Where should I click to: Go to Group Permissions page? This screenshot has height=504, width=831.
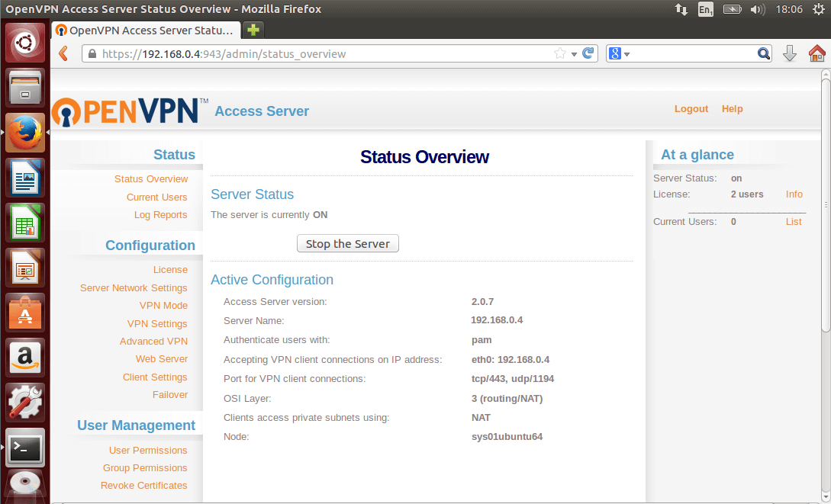tap(145, 468)
